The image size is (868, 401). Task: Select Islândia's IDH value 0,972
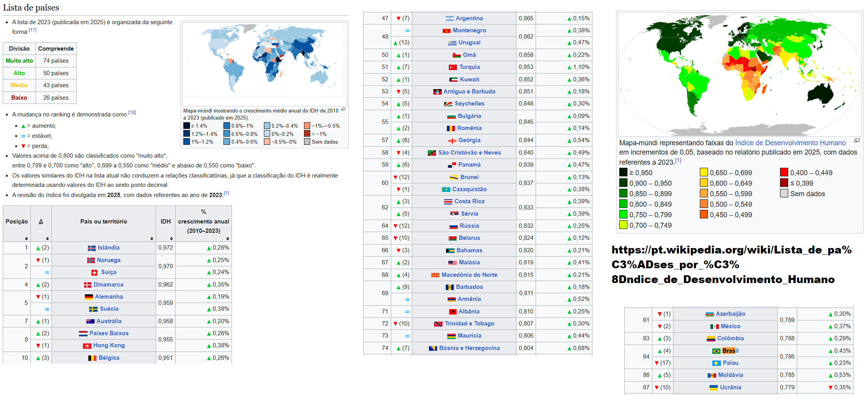(x=166, y=248)
